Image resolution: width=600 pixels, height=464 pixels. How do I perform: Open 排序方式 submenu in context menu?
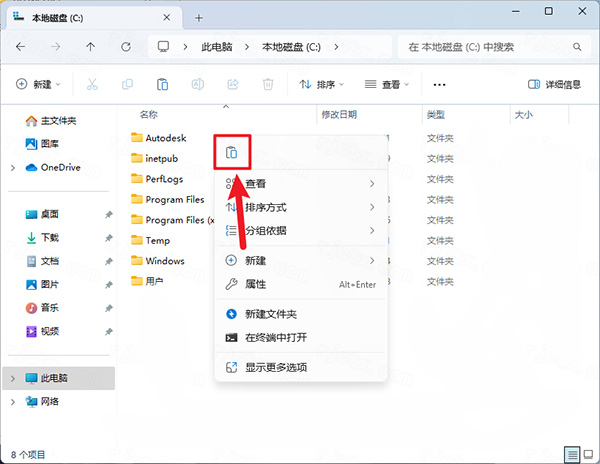[x=301, y=207]
